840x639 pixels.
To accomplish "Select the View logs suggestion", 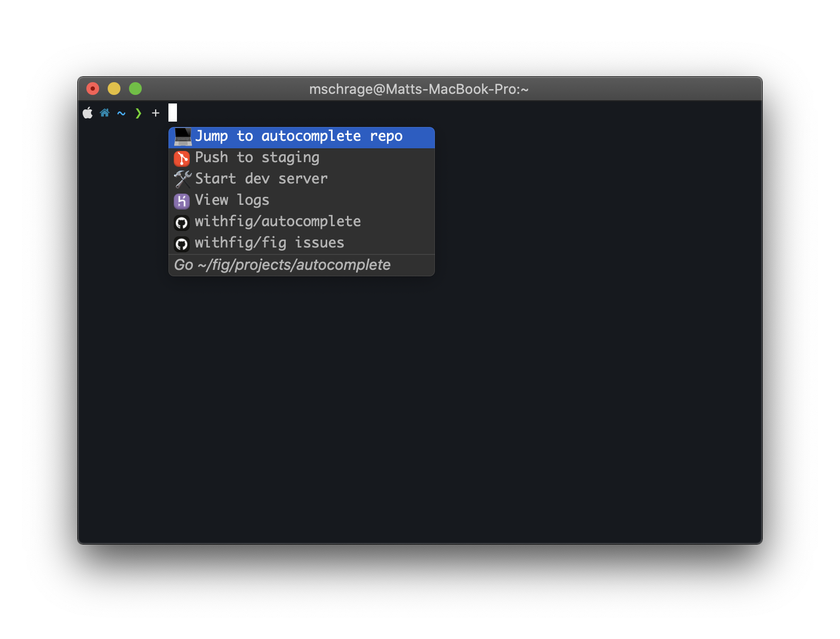I will [302, 201].
